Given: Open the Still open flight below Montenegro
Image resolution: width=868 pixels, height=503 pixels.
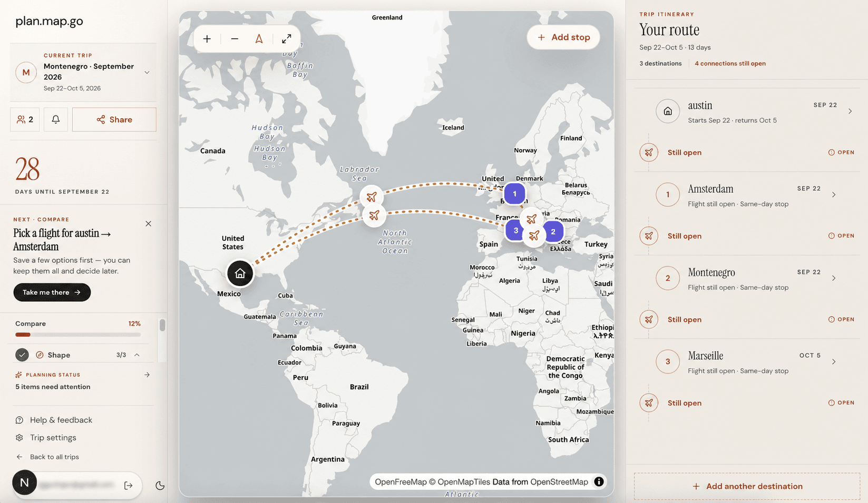Looking at the screenshot, I should pyautogui.click(x=747, y=319).
